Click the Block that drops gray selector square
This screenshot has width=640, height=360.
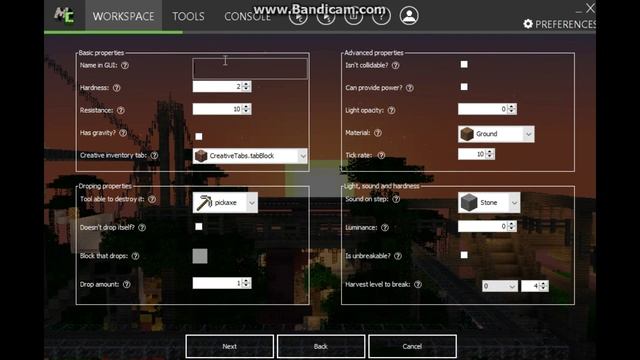click(x=200, y=256)
